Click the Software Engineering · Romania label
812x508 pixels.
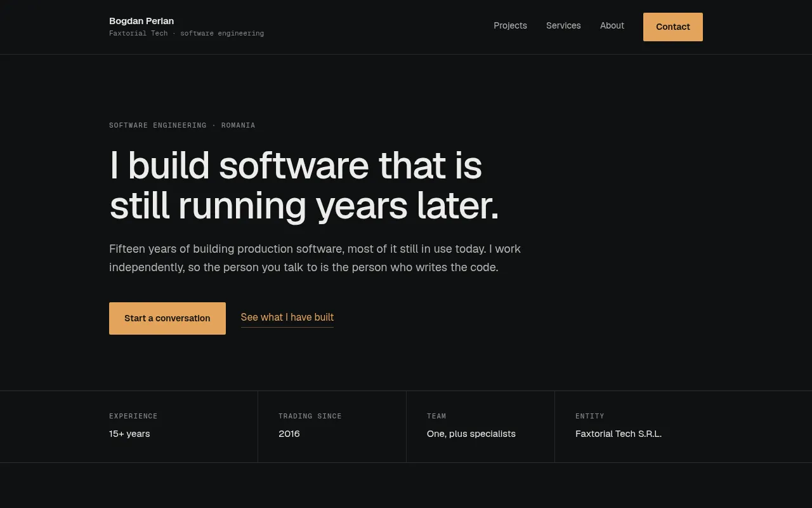pyautogui.click(x=182, y=126)
